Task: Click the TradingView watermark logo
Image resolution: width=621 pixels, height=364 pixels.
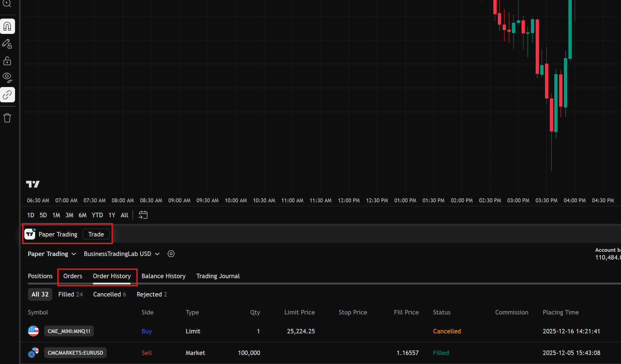Action: click(33, 184)
